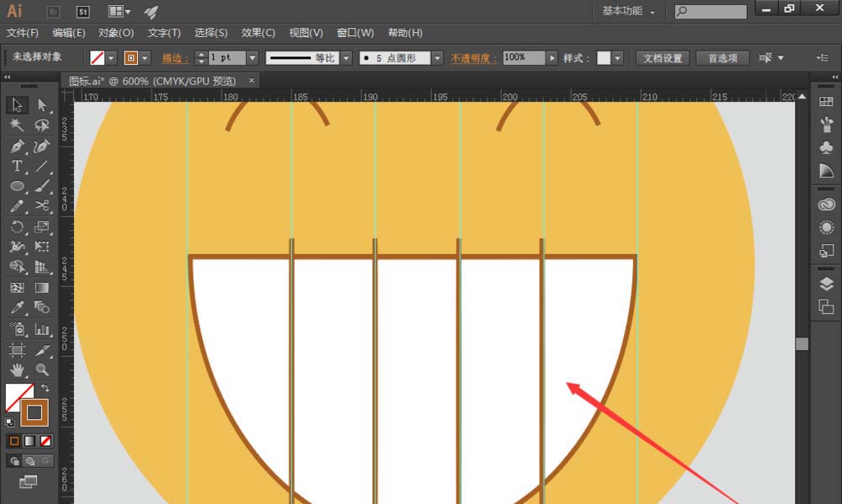
Task: Select the Line Segment tool
Action: coord(42,166)
